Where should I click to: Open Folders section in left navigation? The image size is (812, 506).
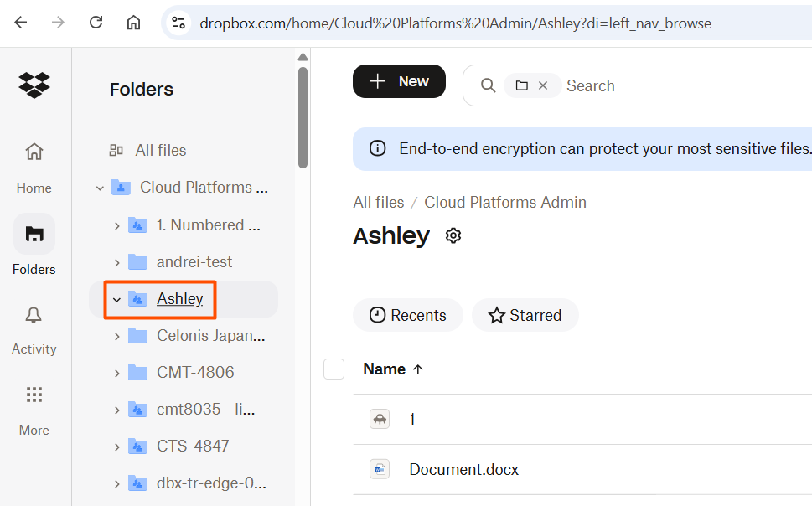(34, 245)
